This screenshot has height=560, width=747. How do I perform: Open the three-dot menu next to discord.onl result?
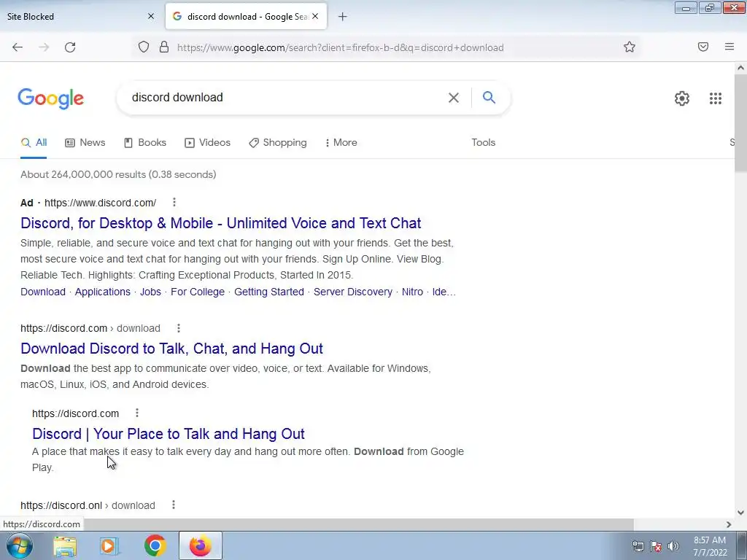(x=174, y=505)
